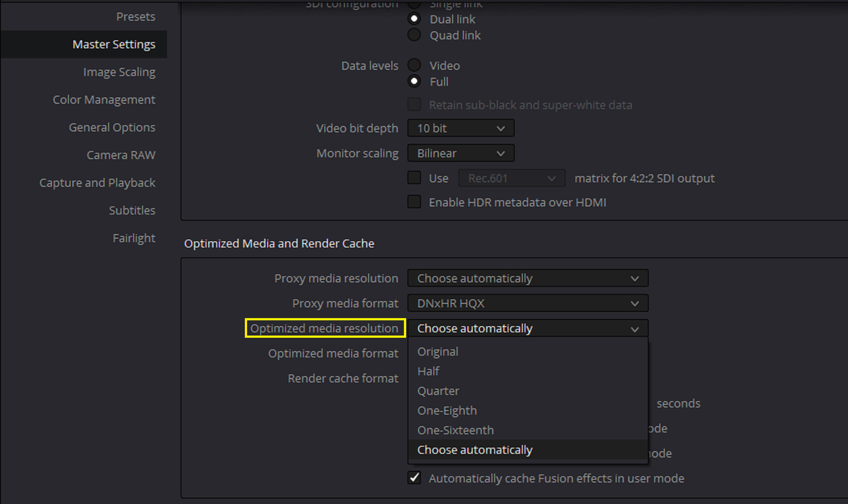
Task: Expand the Monitor scaling Bilinear dropdown
Action: click(461, 154)
